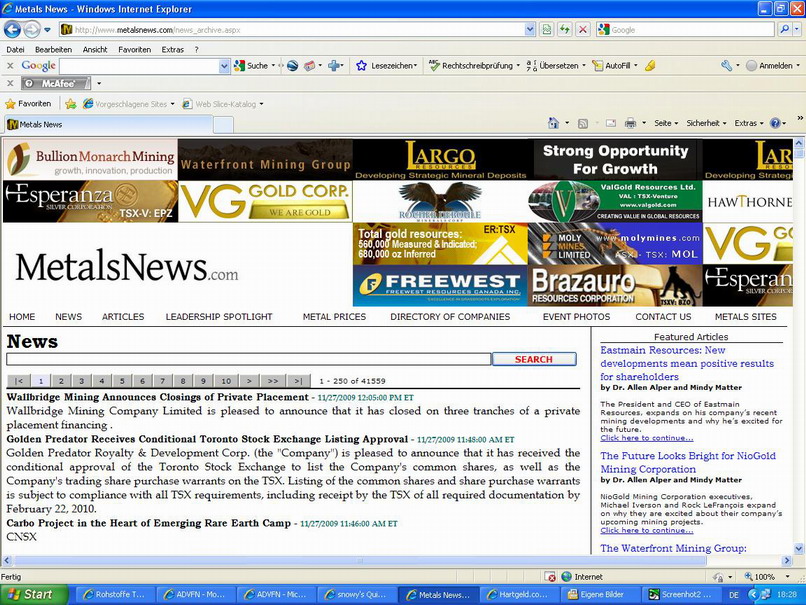Click the red SEARCH button
Viewport: 806px width, 605px height.
click(x=534, y=359)
